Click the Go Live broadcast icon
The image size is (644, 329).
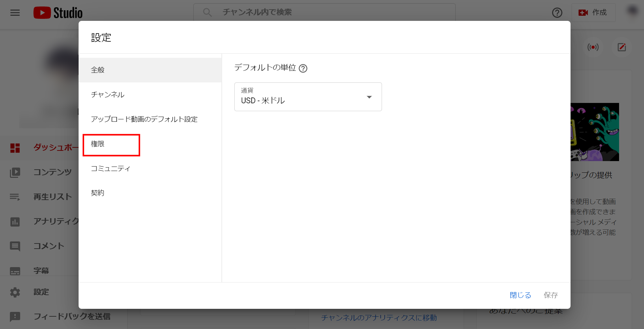(593, 47)
